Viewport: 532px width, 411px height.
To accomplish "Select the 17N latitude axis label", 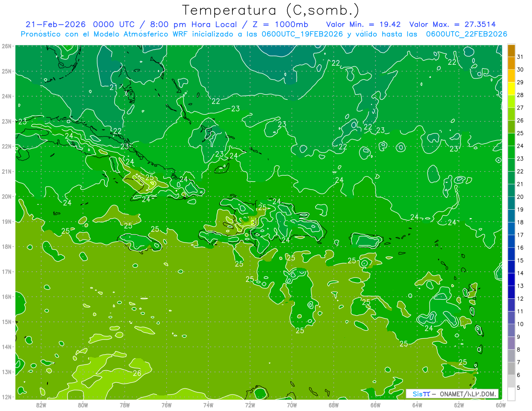I will (x=7, y=271).
